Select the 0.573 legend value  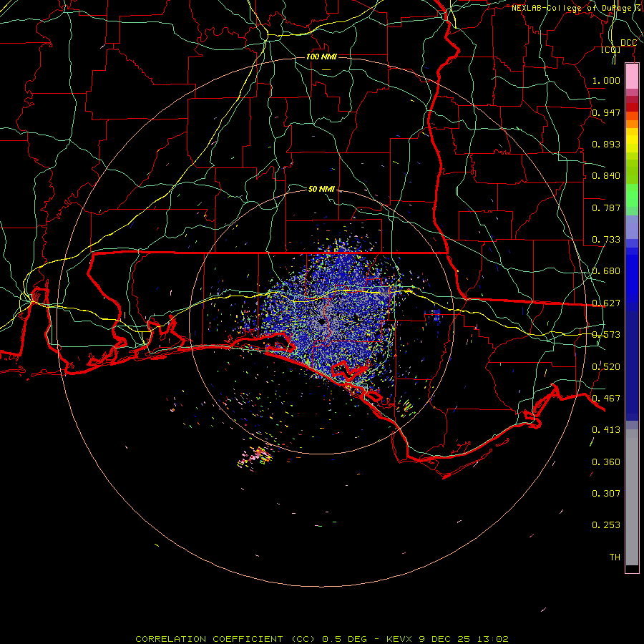click(x=606, y=334)
